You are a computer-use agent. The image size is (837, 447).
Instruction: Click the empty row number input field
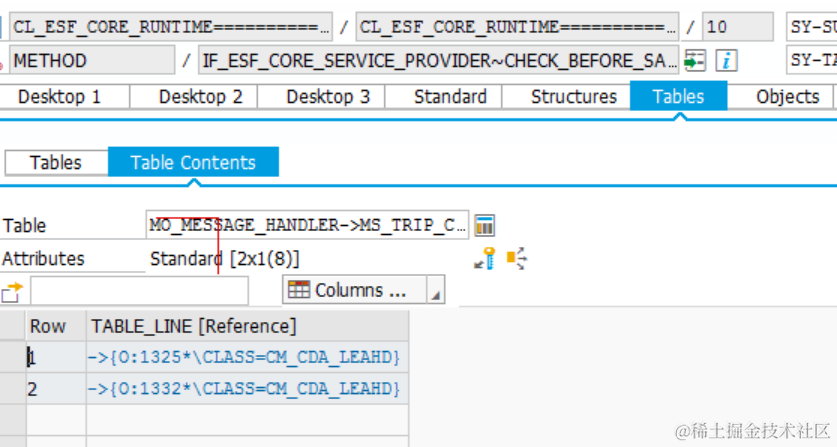click(139, 291)
